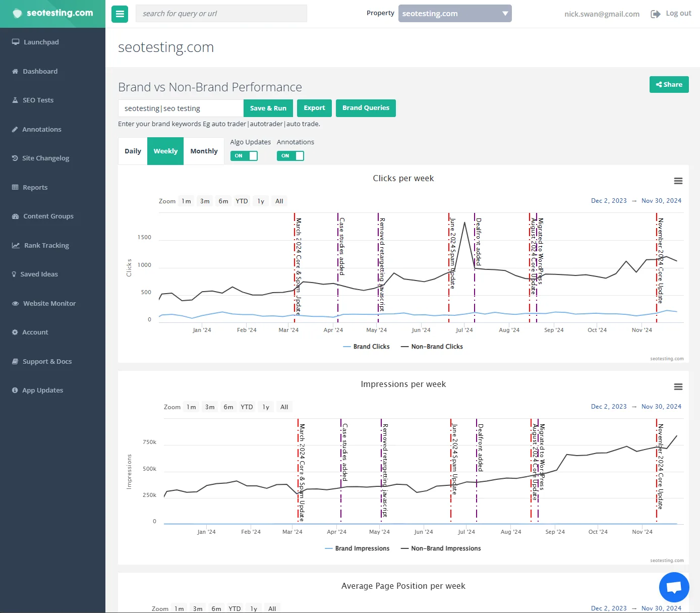This screenshot has height=613, width=700.
Task: Click the Save & Run button
Action: pyautogui.click(x=268, y=108)
